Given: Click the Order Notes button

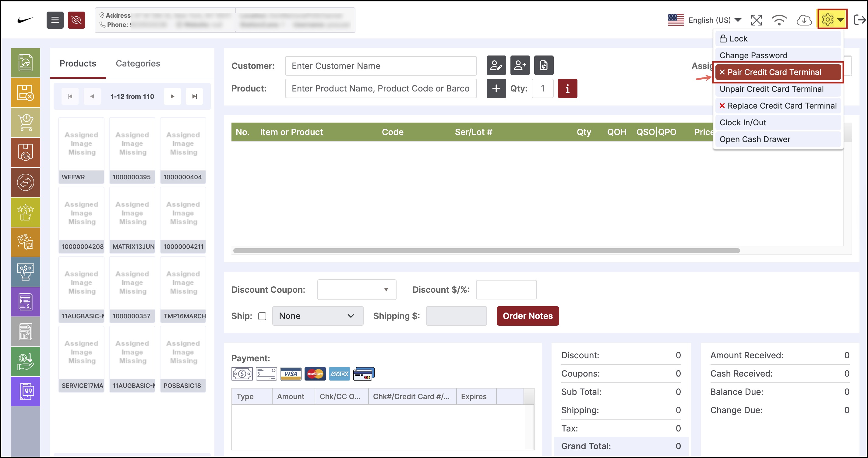Looking at the screenshot, I should (527, 316).
